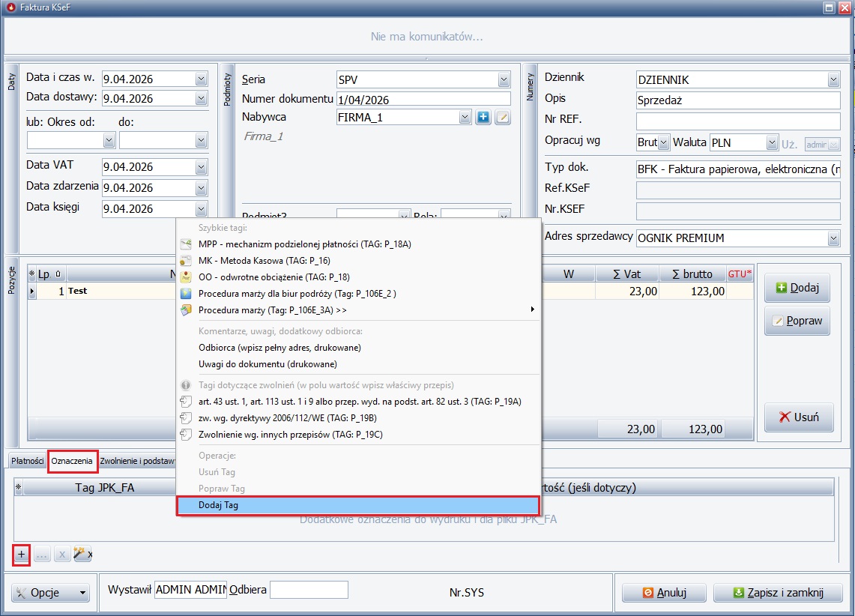Choose MPP mechanizm podzielonej płatności quick tag

click(x=304, y=244)
